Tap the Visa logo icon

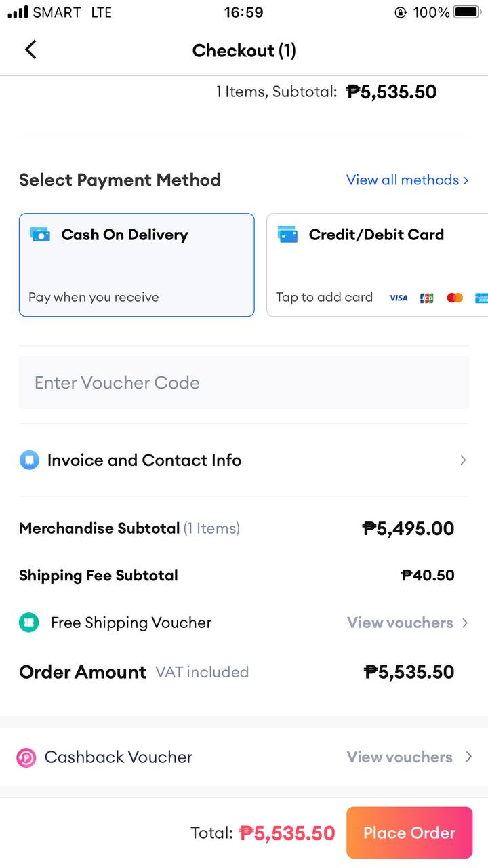coord(399,298)
